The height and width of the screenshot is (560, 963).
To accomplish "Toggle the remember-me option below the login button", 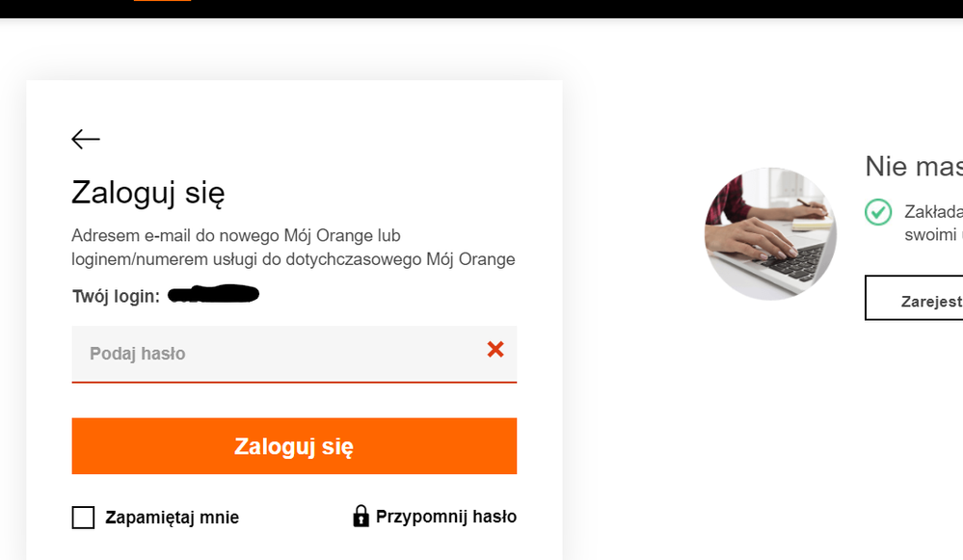I will (x=81, y=517).
